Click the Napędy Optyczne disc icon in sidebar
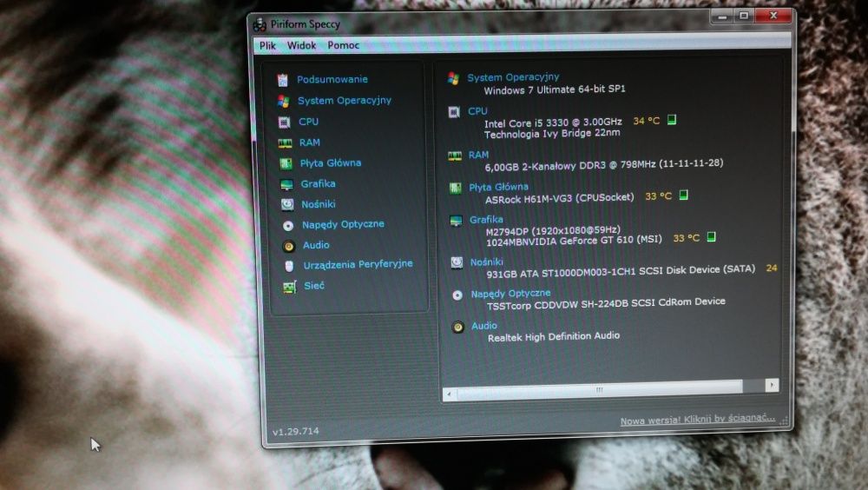 [288, 226]
